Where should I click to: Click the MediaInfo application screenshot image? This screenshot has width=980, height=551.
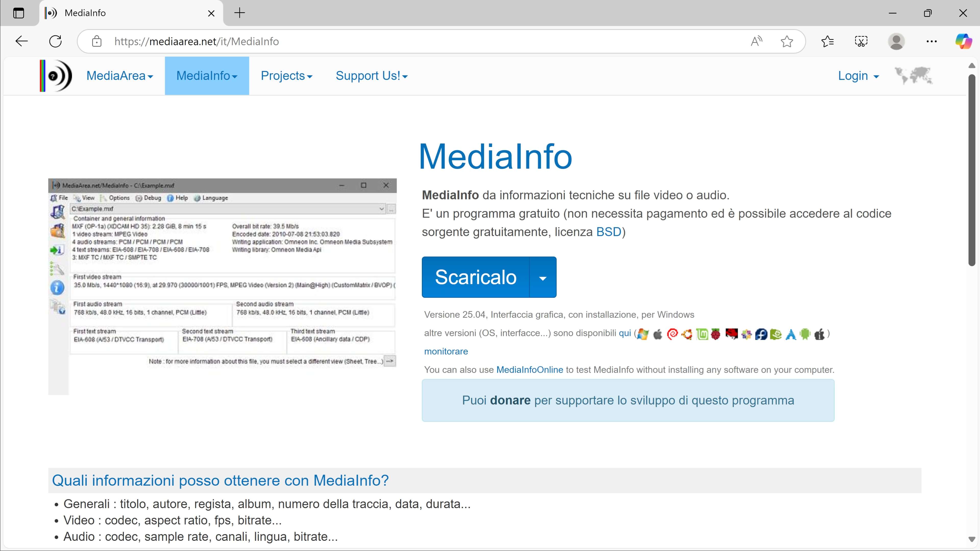click(x=222, y=286)
